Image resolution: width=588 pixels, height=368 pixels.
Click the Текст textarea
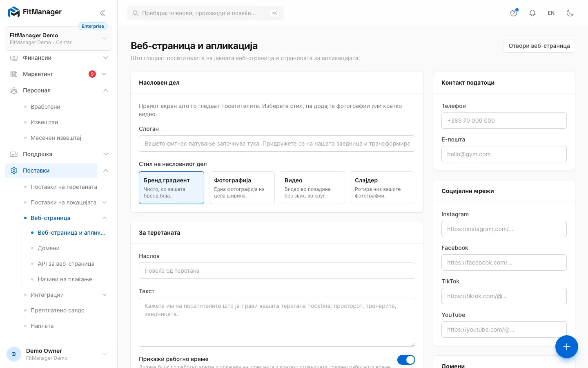tap(277, 322)
